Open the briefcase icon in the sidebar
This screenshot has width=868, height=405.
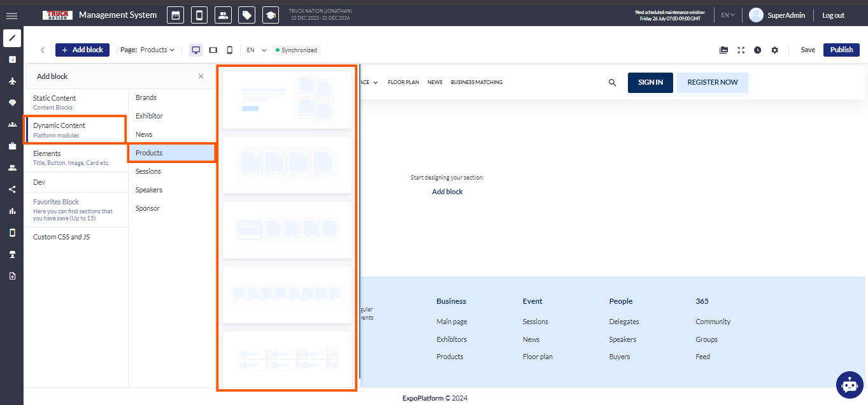click(12, 146)
